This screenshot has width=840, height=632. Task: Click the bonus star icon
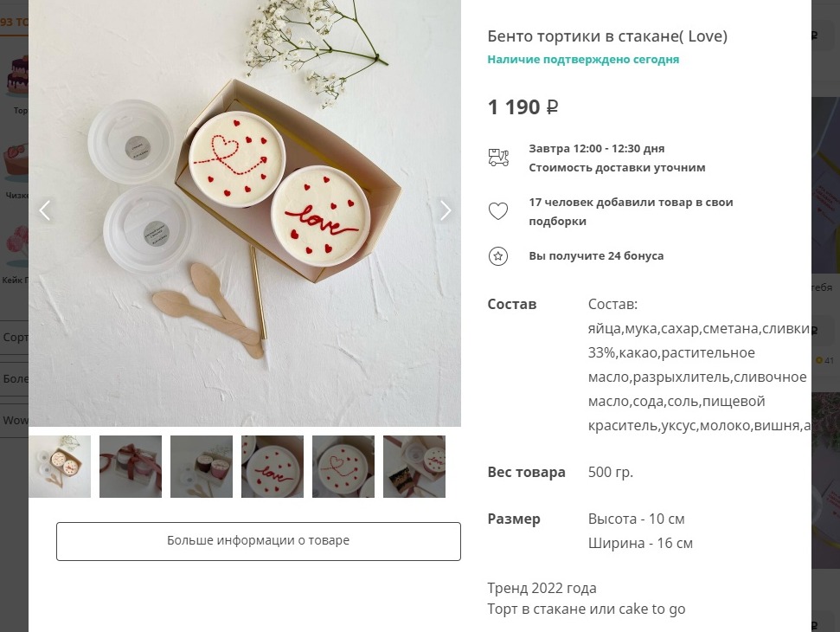coord(498,255)
